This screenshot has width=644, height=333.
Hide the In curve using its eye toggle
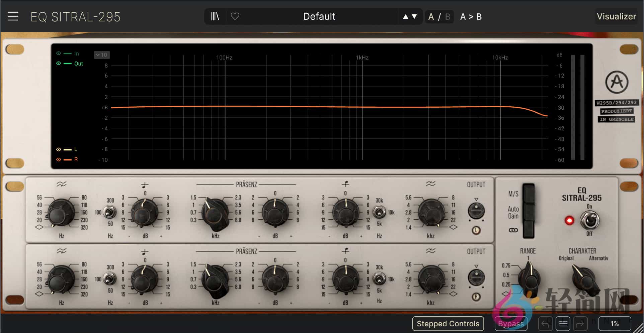(59, 53)
